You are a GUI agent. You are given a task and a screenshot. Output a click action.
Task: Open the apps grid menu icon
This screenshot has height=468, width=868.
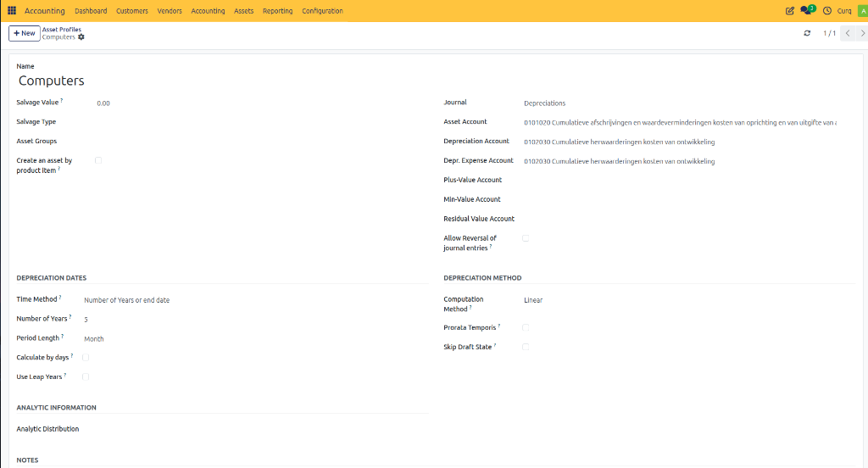tap(12, 10)
